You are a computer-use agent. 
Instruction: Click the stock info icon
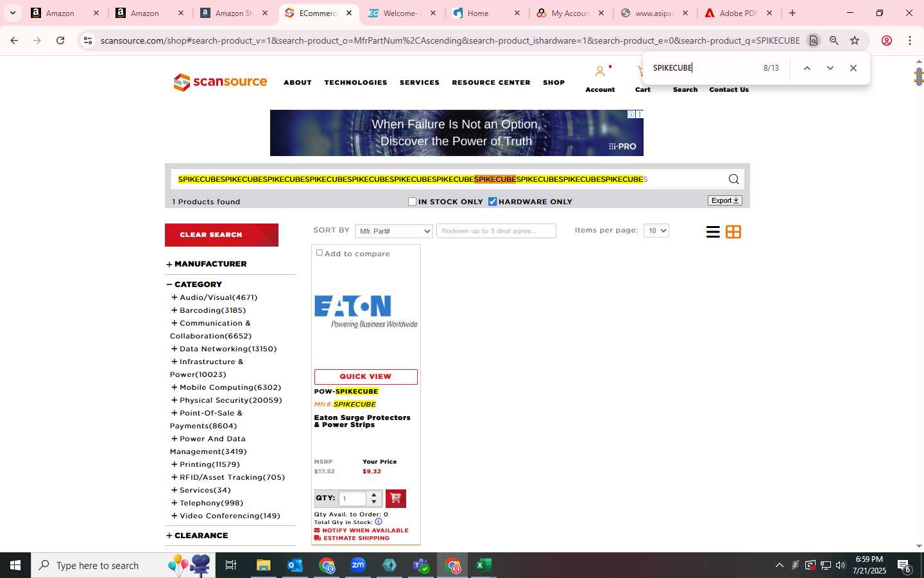pos(379,521)
